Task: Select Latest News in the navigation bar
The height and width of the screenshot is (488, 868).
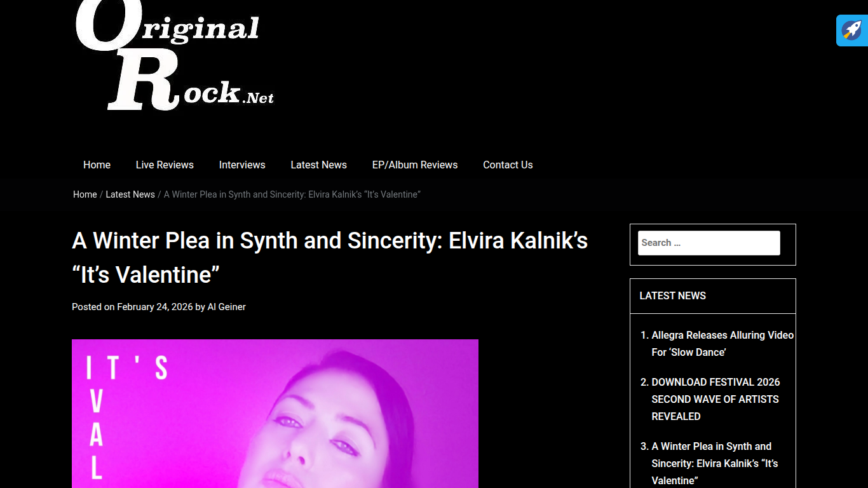Action: (x=318, y=165)
